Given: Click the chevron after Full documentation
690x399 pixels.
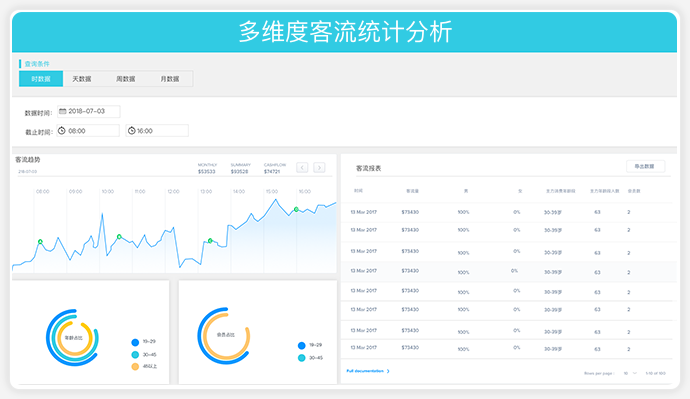Looking at the screenshot, I should (x=388, y=371).
